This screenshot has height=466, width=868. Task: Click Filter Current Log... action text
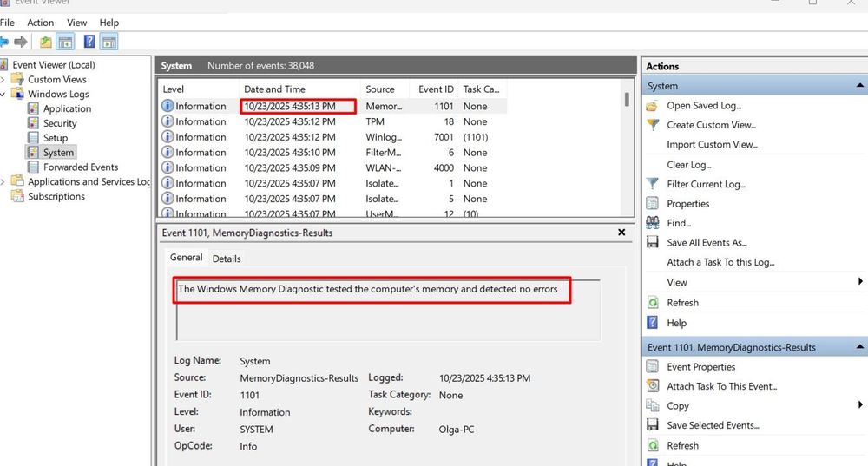click(706, 184)
